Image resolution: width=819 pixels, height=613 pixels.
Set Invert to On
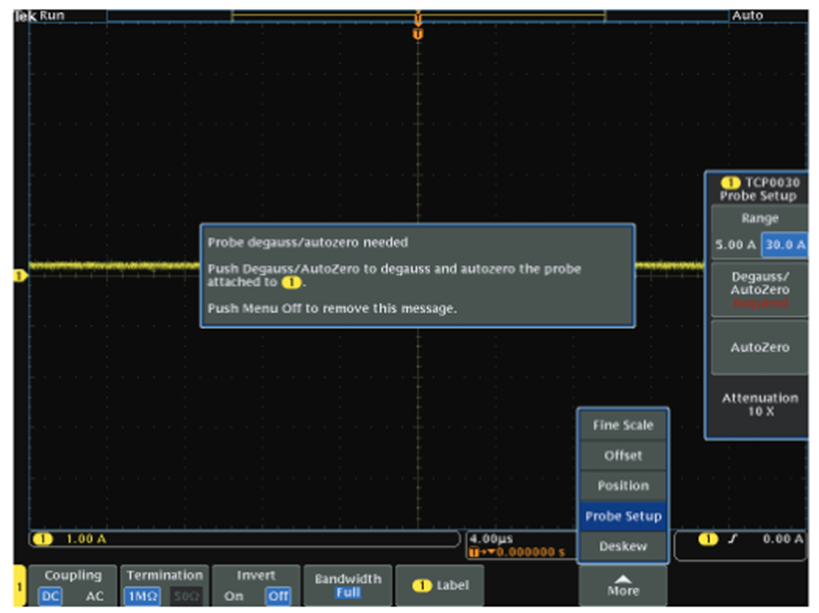233,596
